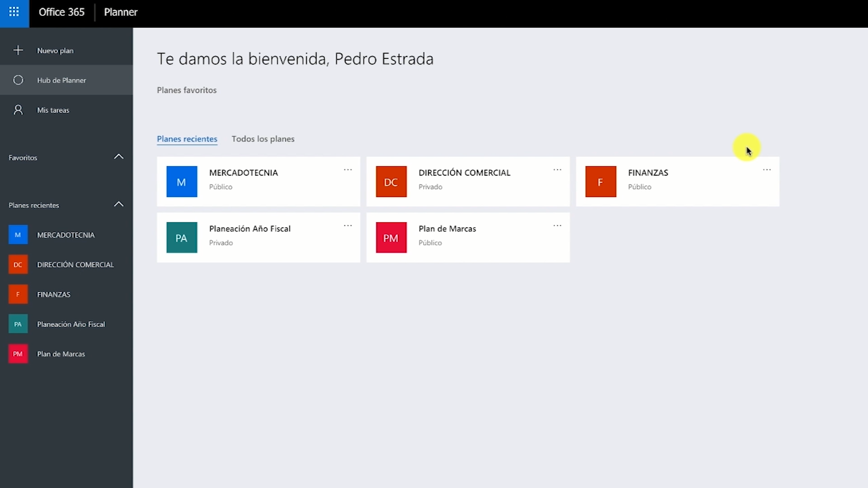Open the Plan de Marcas card title
Image resolution: width=868 pixels, height=488 pixels.
point(448,228)
